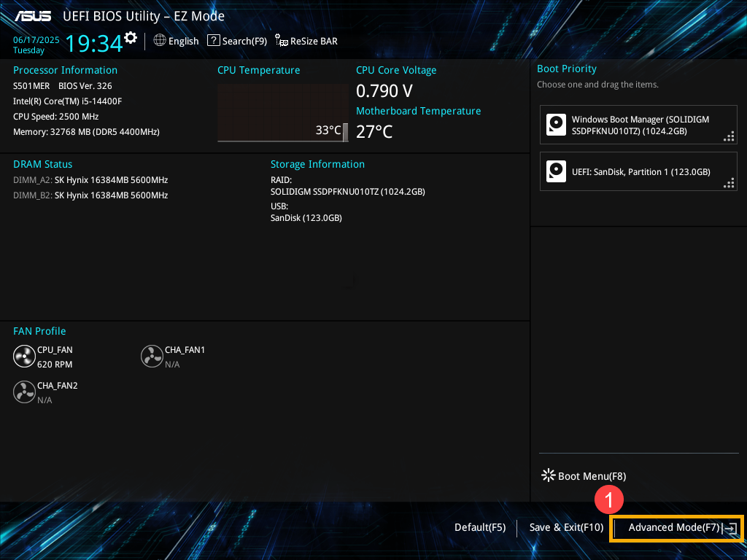Click the UEFI SanDisk disk icon
The width and height of the screenshot is (747, 560).
(556, 171)
